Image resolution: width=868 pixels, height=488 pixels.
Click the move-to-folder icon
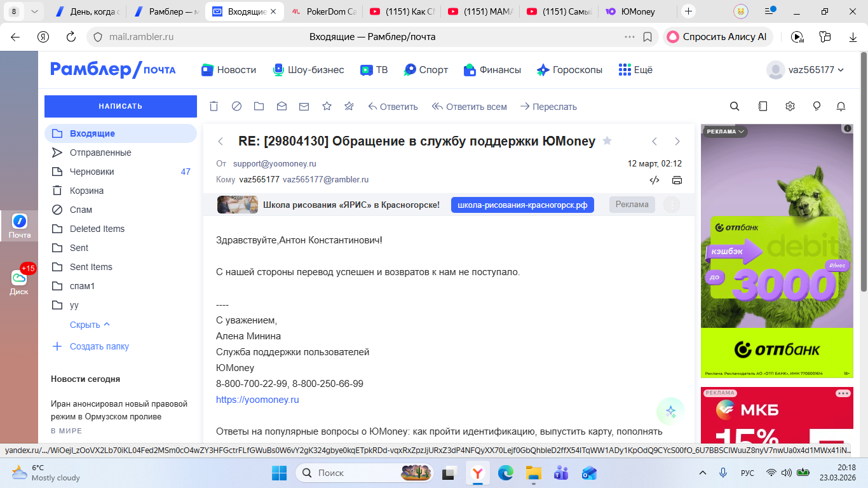click(259, 107)
